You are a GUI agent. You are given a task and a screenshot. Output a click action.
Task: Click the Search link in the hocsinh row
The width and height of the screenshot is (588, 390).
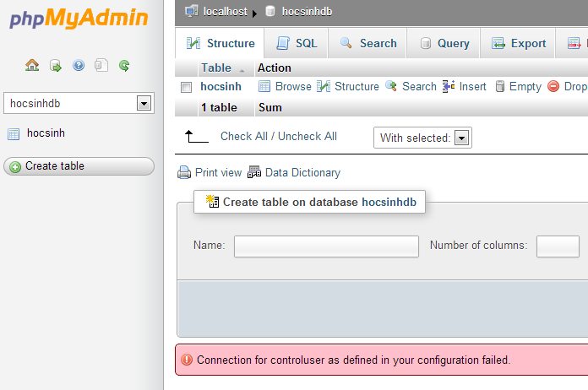419,87
